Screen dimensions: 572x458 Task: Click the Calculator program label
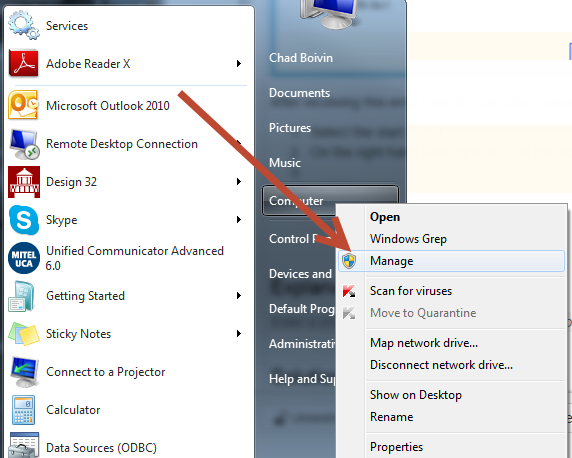[73, 410]
